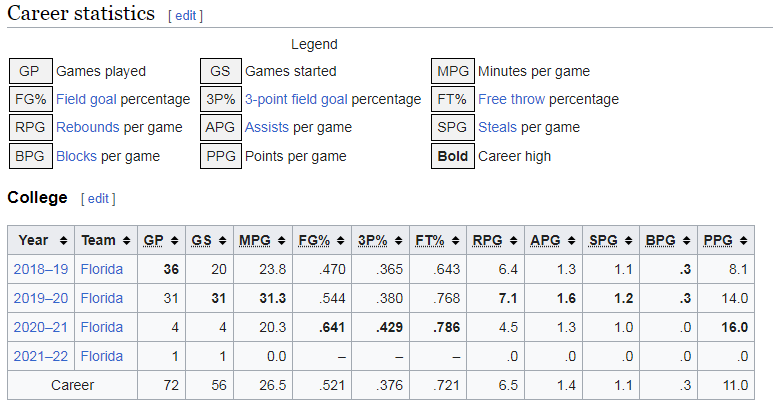Viewport: 773px width, 416px height.
Task: Follow the Steals legend link
Action: click(x=498, y=127)
